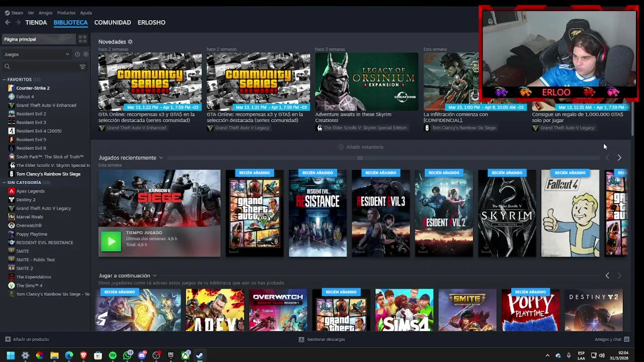Expand Jugados recientemente shelf dropdown
644x362 pixels.
tap(161, 158)
